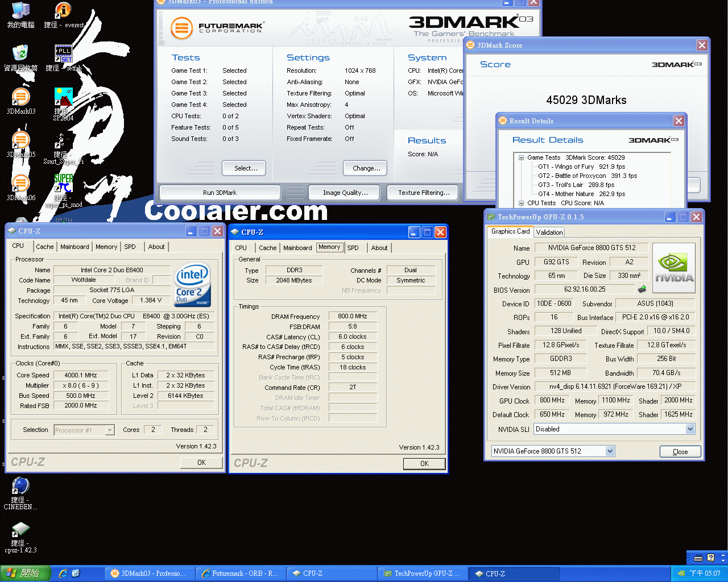Select the GT3 - Troll's Lair result
Viewport: 728px width, 582px height.
576,185
